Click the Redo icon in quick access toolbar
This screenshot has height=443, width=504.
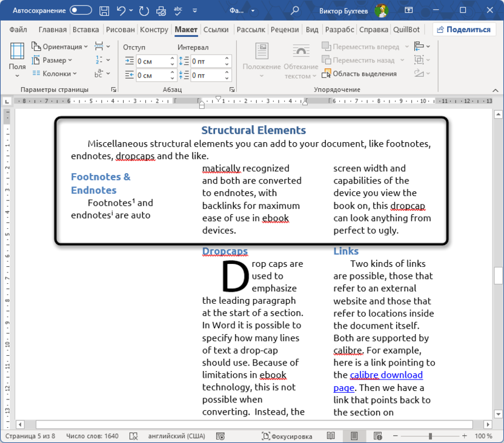[144, 10]
